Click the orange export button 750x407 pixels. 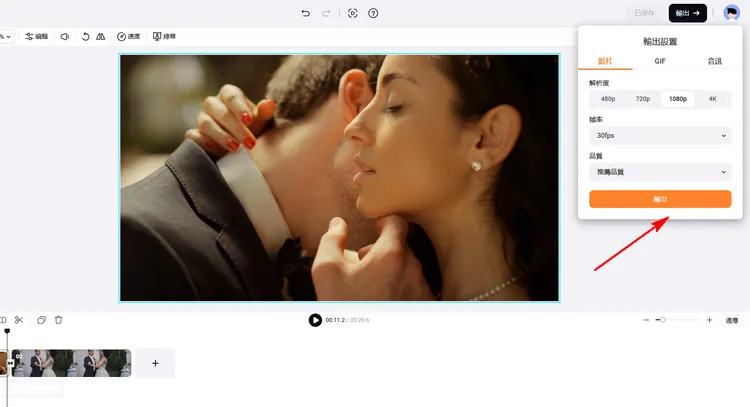click(x=660, y=199)
